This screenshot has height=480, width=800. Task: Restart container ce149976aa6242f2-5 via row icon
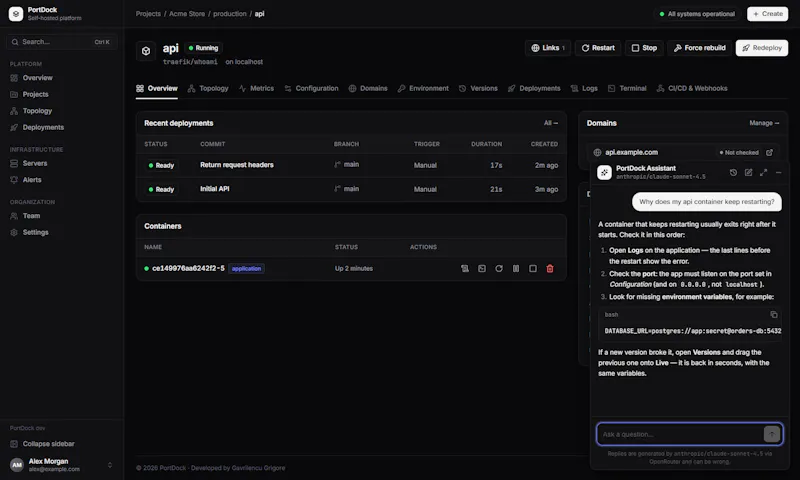point(499,268)
